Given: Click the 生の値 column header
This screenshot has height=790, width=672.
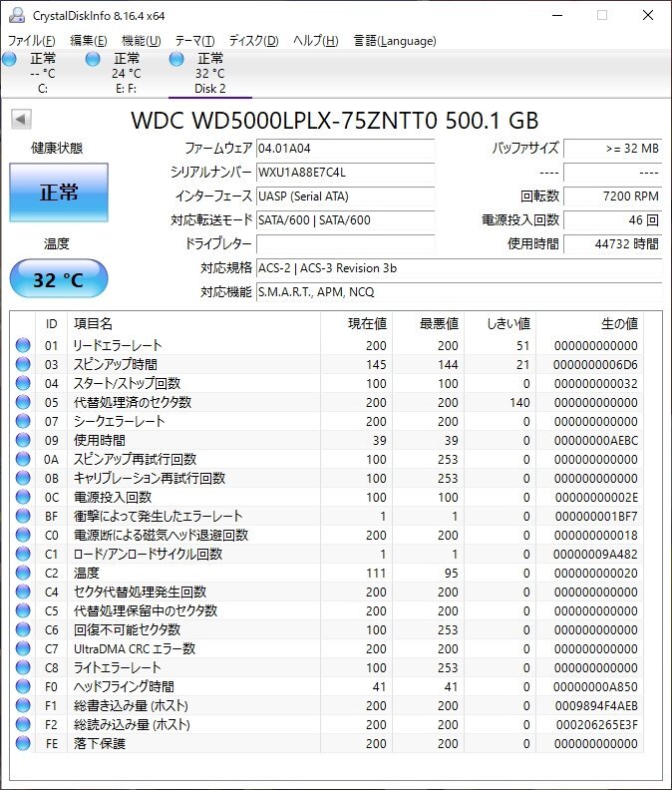Looking at the screenshot, I should 590,323.
